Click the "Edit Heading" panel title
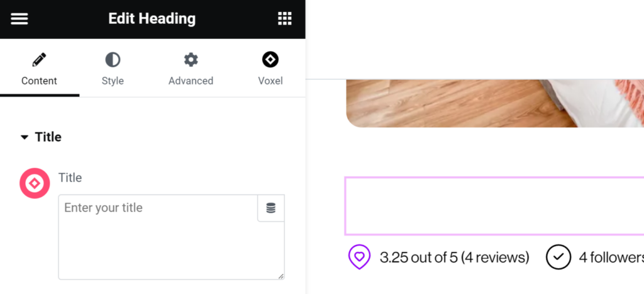The image size is (644, 294). 152,19
